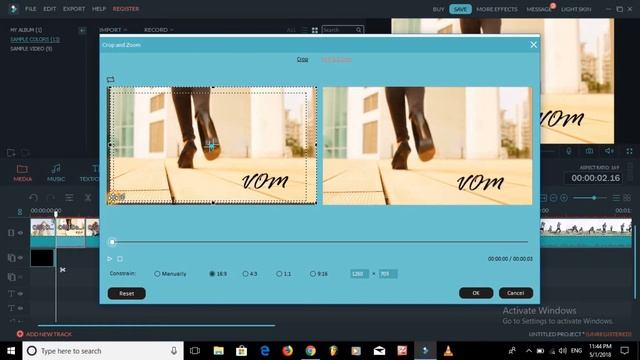Toggle visibility of the first overlay track

click(20, 258)
